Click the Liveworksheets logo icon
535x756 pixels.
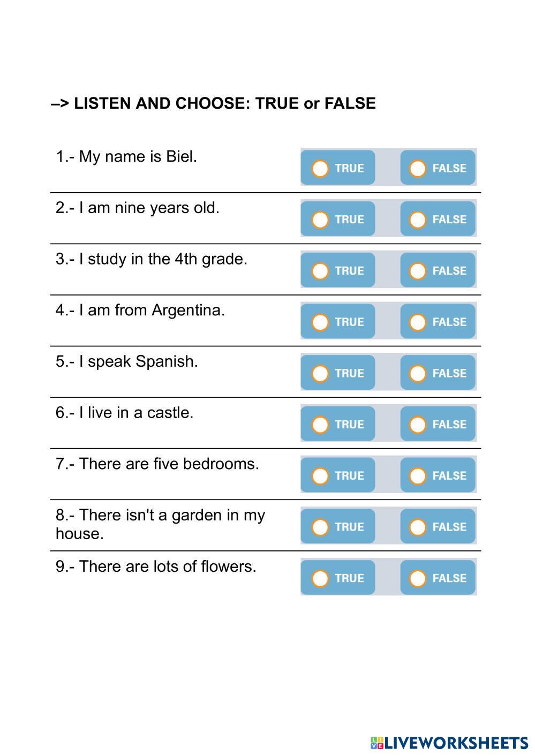point(376,743)
